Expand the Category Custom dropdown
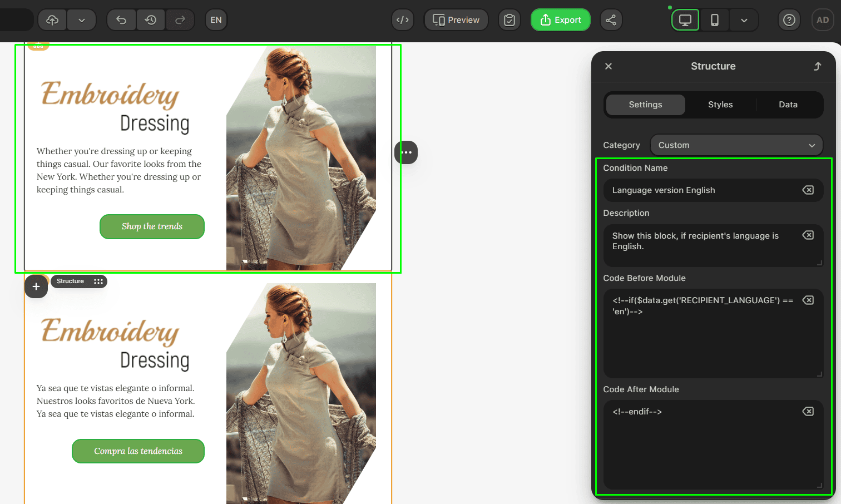Viewport: 841px width, 504px height. (736, 145)
